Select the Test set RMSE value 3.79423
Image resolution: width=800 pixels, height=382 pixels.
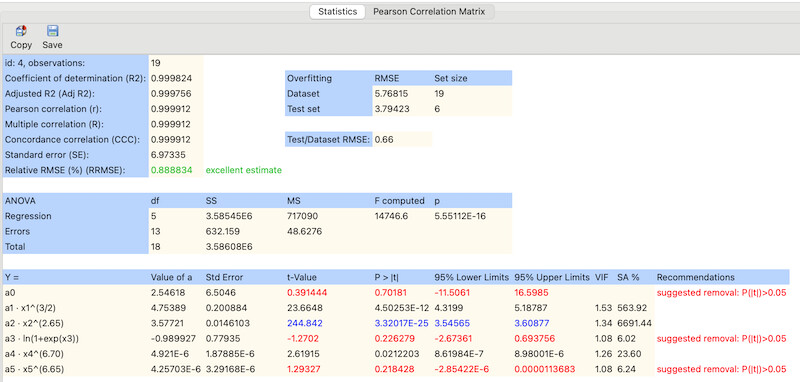tap(391, 109)
